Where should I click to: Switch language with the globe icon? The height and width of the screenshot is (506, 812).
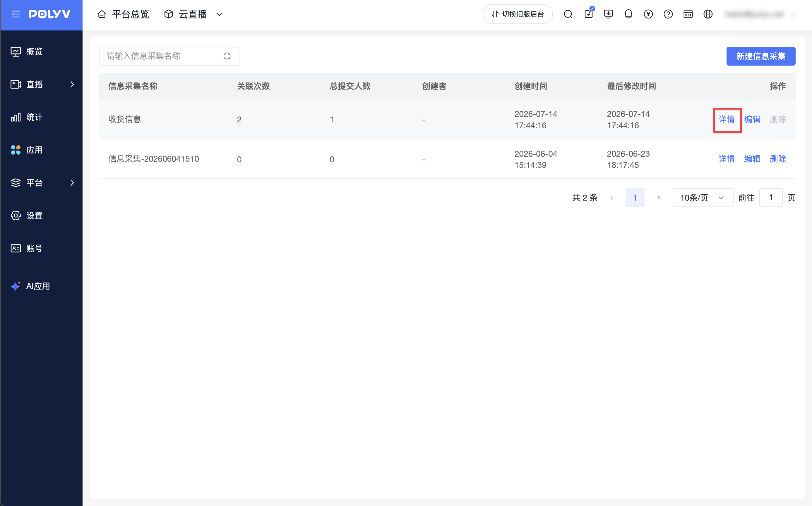(x=708, y=14)
